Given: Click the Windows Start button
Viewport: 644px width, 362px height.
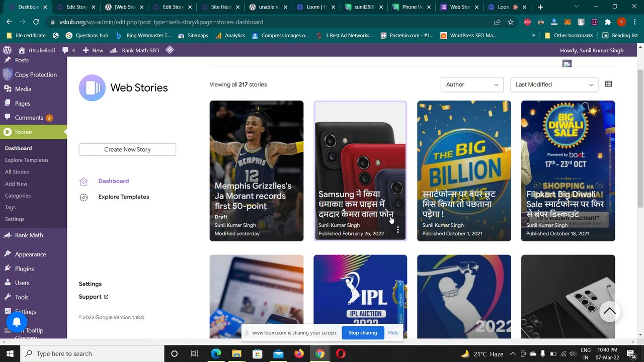Looking at the screenshot, I should click(x=10, y=353).
